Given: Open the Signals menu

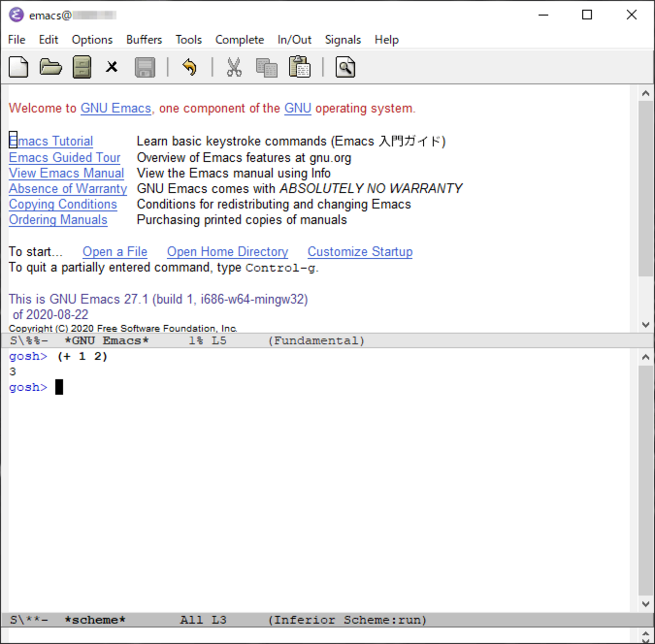Looking at the screenshot, I should [343, 39].
